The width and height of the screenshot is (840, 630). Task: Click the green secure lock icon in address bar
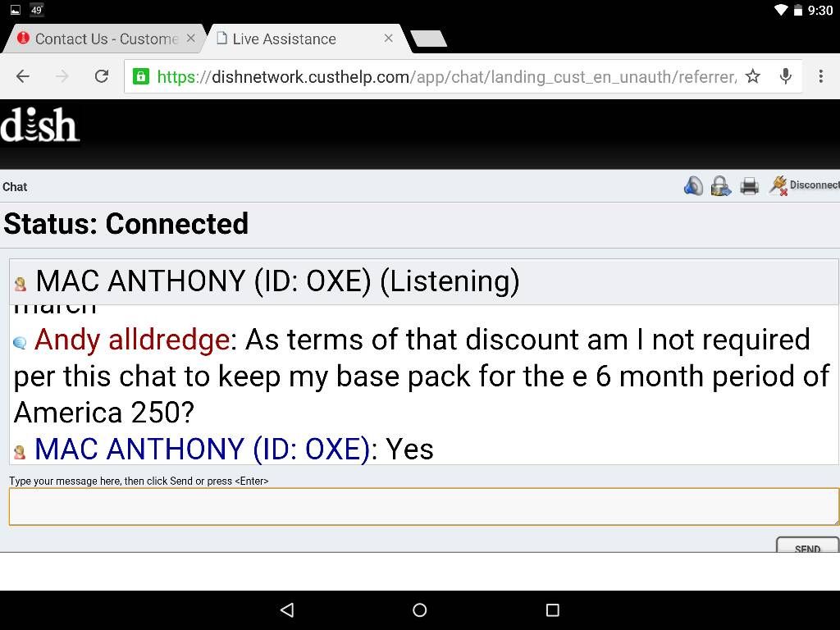140,76
